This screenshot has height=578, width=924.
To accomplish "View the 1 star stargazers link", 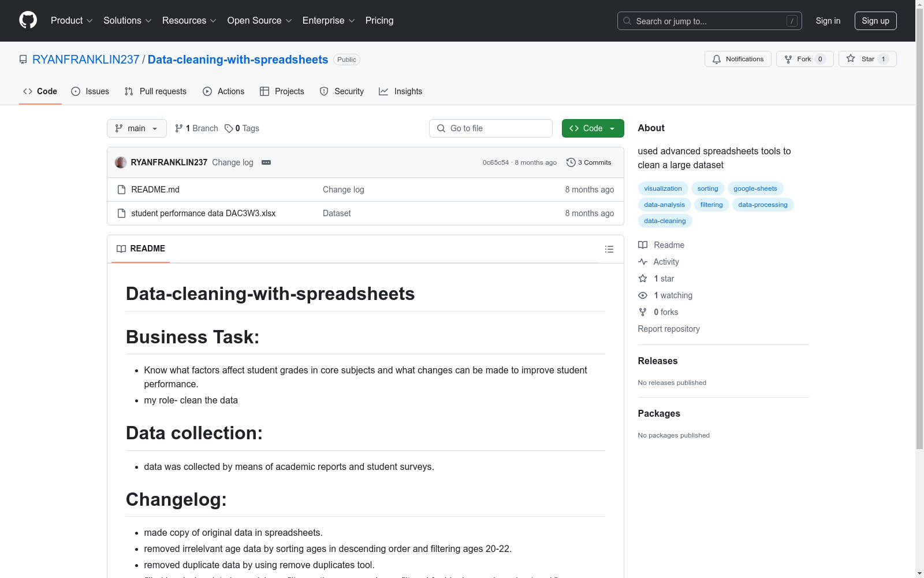I will tap(656, 279).
